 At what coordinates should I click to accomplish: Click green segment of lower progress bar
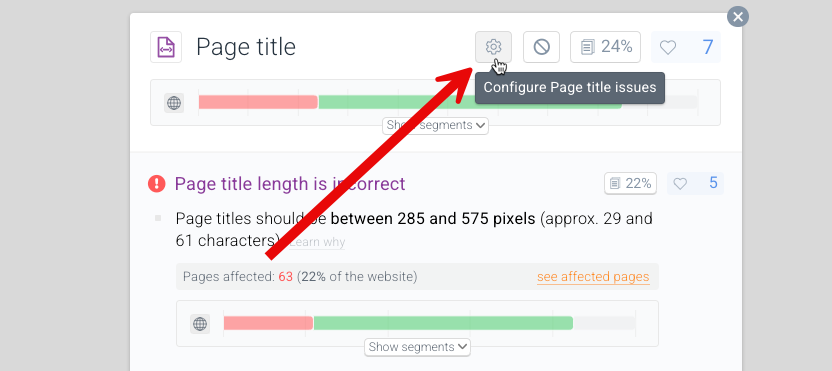pos(443,323)
